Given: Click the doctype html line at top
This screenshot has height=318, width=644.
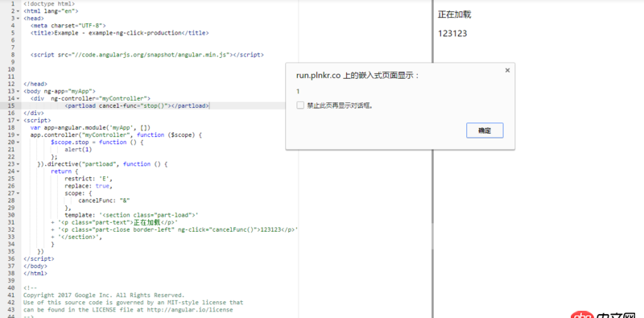Looking at the screenshot, I should click(x=49, y=4).
